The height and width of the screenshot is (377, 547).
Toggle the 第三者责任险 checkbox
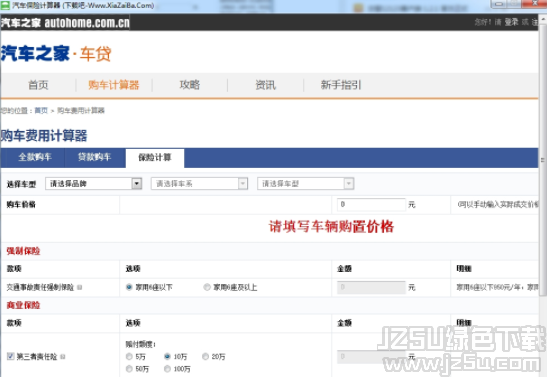click(x=10, y=356)
